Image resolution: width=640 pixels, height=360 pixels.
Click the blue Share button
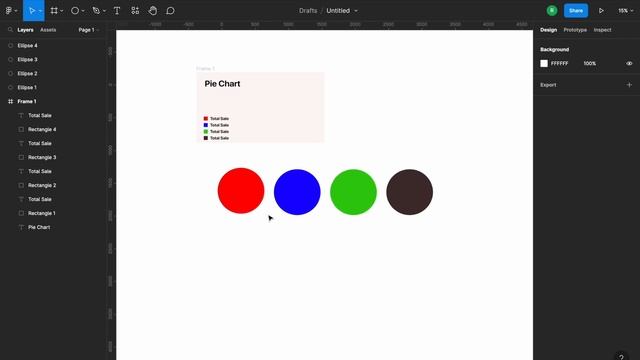576,11
